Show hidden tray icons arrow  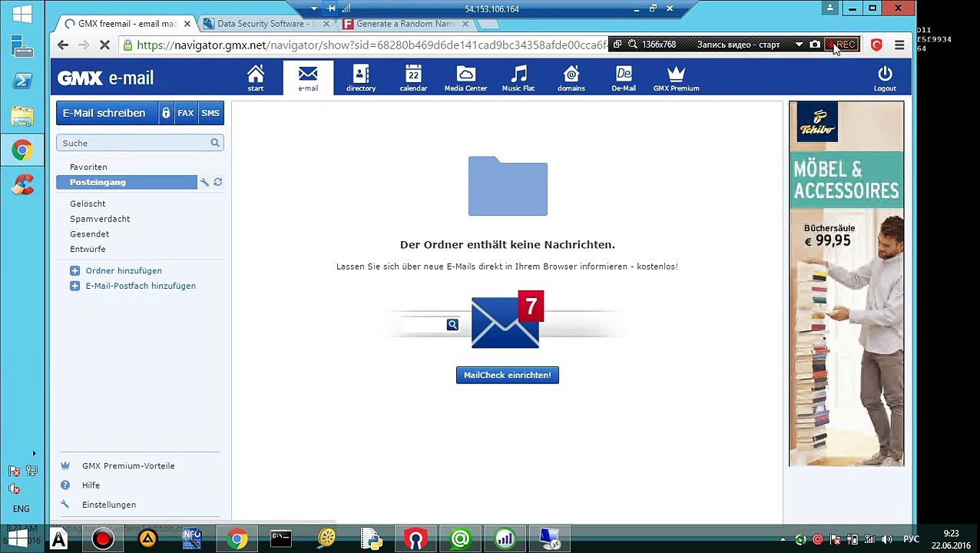pyautogui.click(x=783, y=539)
